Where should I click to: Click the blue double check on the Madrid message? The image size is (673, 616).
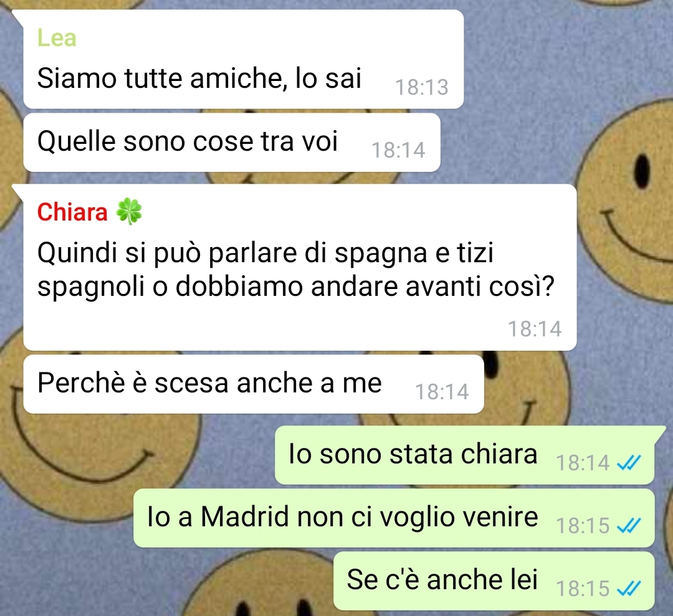tap(629, 526)
